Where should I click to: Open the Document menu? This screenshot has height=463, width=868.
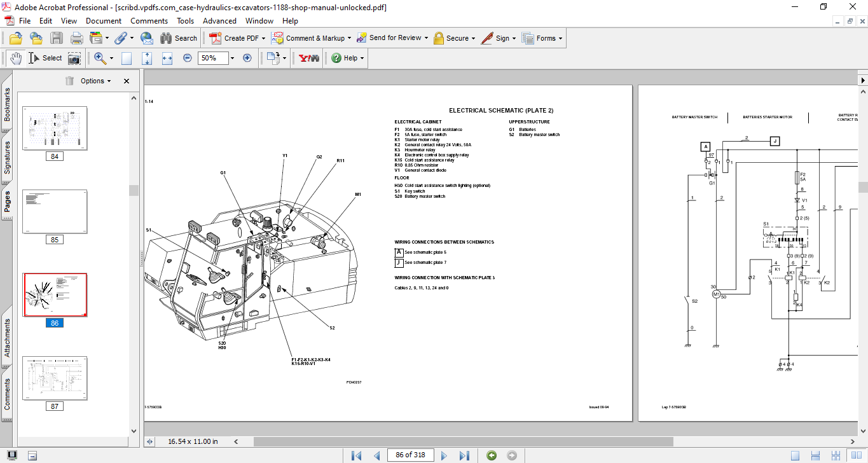coord(104,21)
